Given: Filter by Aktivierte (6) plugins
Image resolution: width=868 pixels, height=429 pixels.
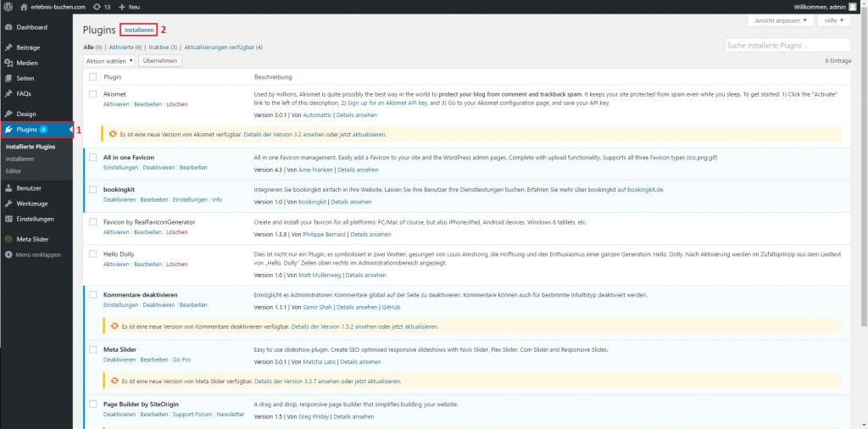Looking at the screenshot, I should point(125,47).
